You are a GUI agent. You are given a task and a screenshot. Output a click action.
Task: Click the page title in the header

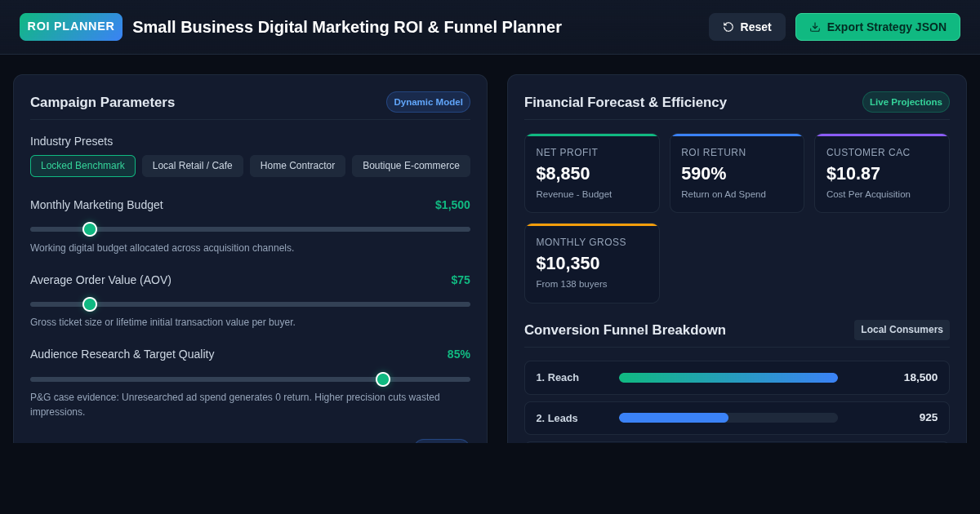347,27
